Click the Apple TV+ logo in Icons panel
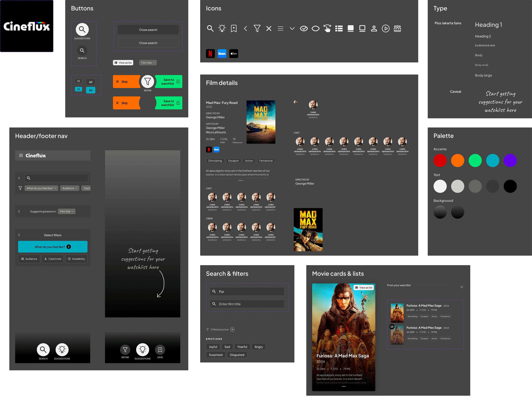 (234, 54)
